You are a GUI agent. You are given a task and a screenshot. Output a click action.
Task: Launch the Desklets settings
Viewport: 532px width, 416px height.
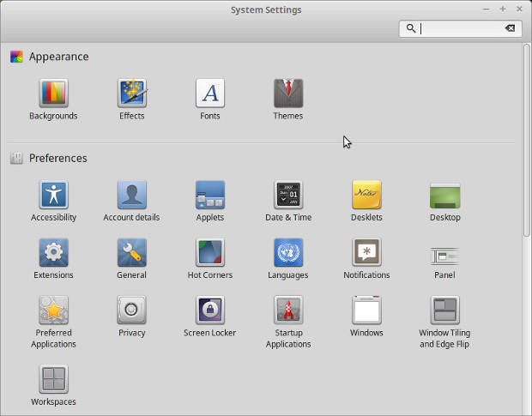point(366,195)
